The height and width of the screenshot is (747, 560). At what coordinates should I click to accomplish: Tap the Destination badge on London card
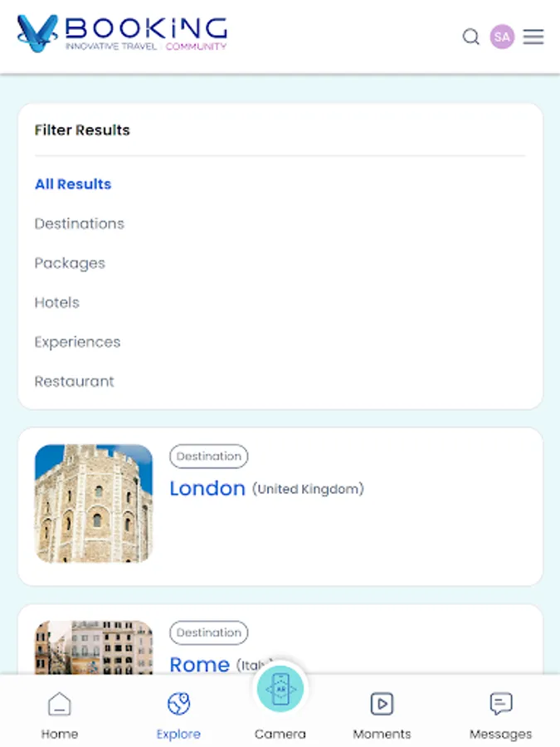208,456
